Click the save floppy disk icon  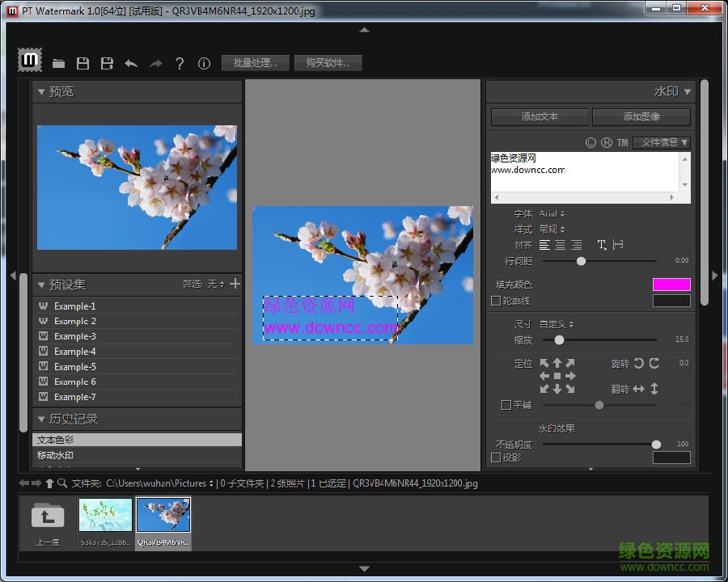tap(83, 63)
